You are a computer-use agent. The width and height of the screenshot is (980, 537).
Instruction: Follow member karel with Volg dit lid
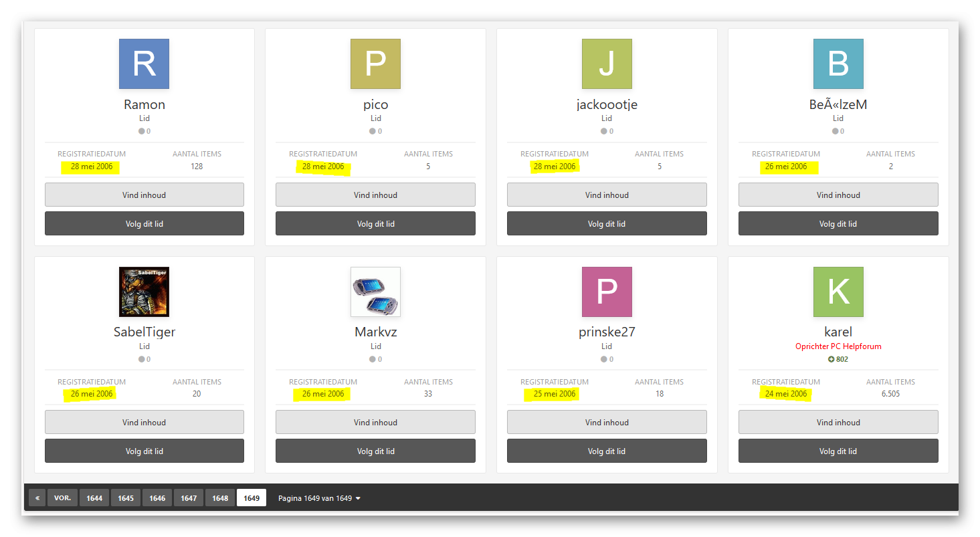pos(838,451)
